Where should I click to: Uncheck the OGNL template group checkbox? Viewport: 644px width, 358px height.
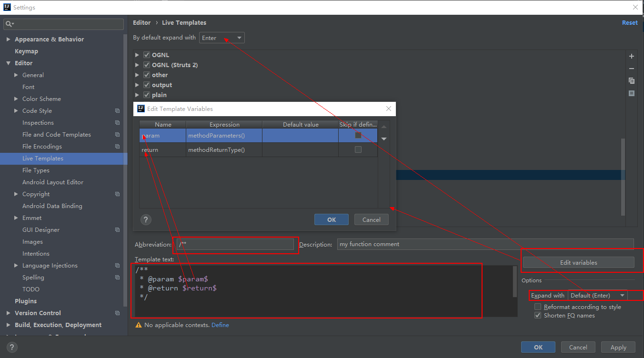[x=147, y=55]
